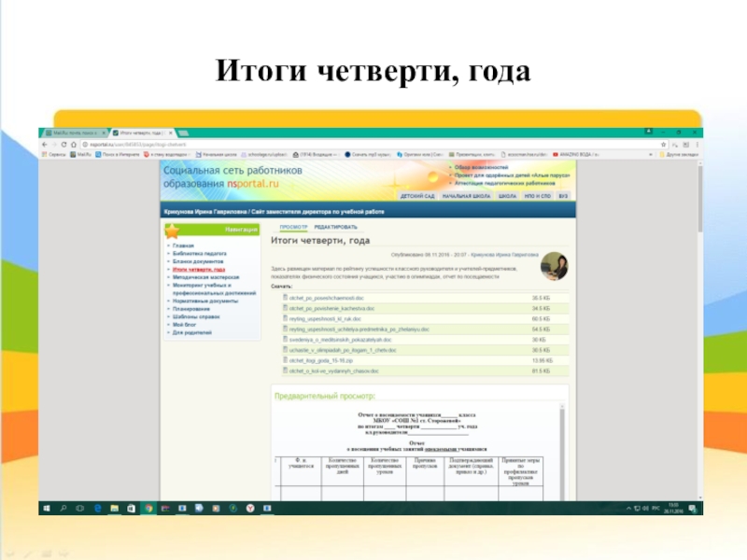Click the browser back arrow

[43, 145]
